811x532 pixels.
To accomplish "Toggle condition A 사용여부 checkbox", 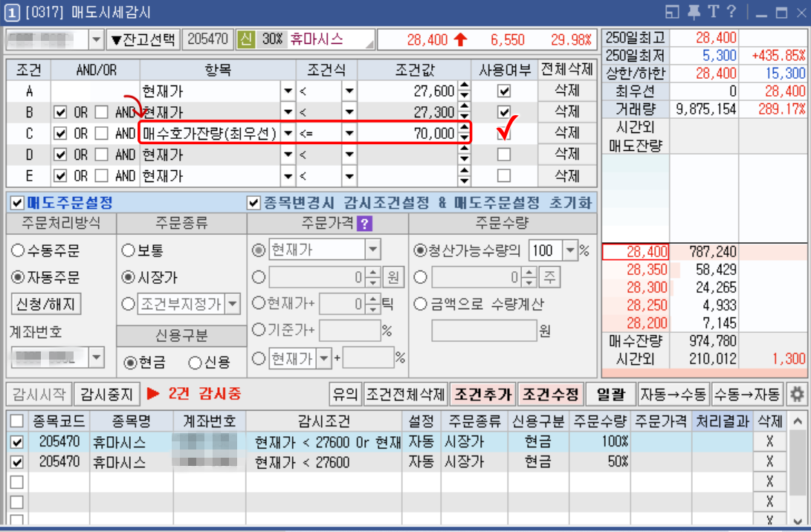I will point(504,91).
